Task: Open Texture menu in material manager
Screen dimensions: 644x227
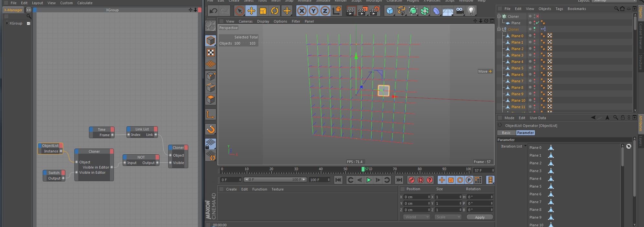Action: click(x=277, y=189)
